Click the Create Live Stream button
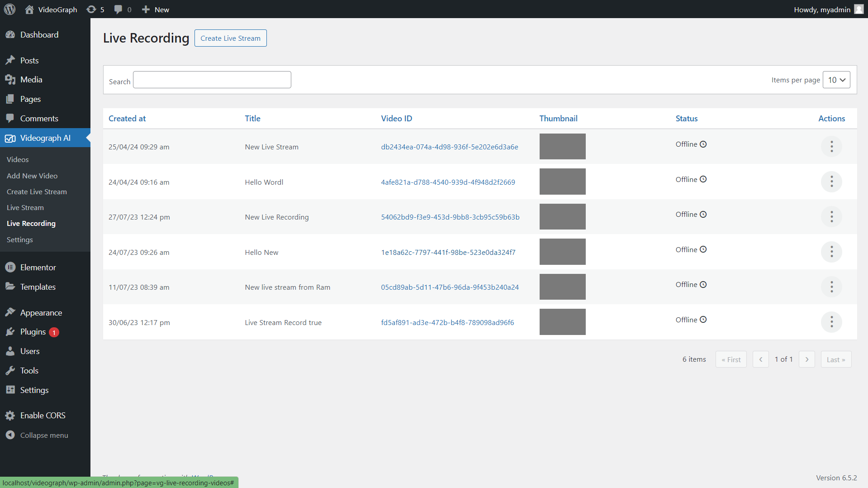The height and width of the screenshot is (488, 868). pyautogui.click(x=230, y=38)
